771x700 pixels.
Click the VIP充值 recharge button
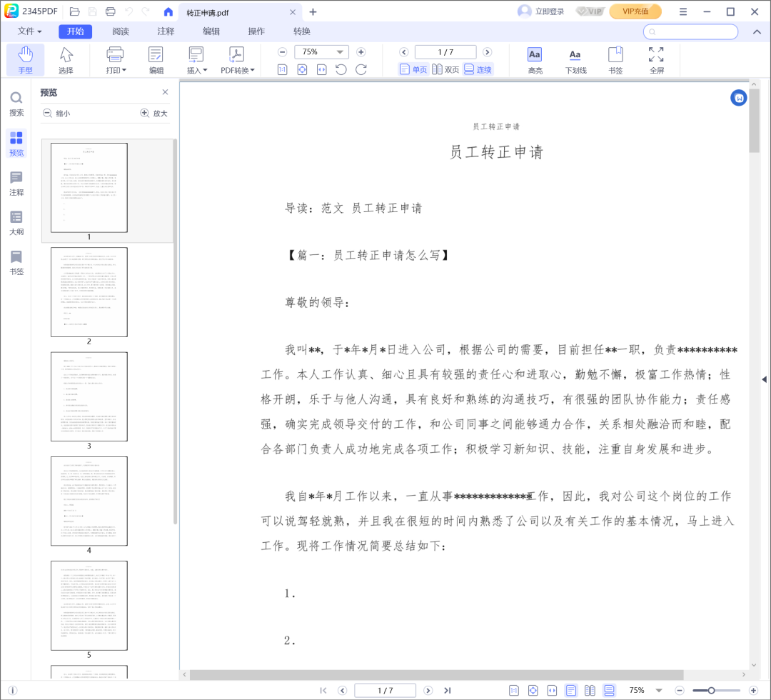point(635,11)
